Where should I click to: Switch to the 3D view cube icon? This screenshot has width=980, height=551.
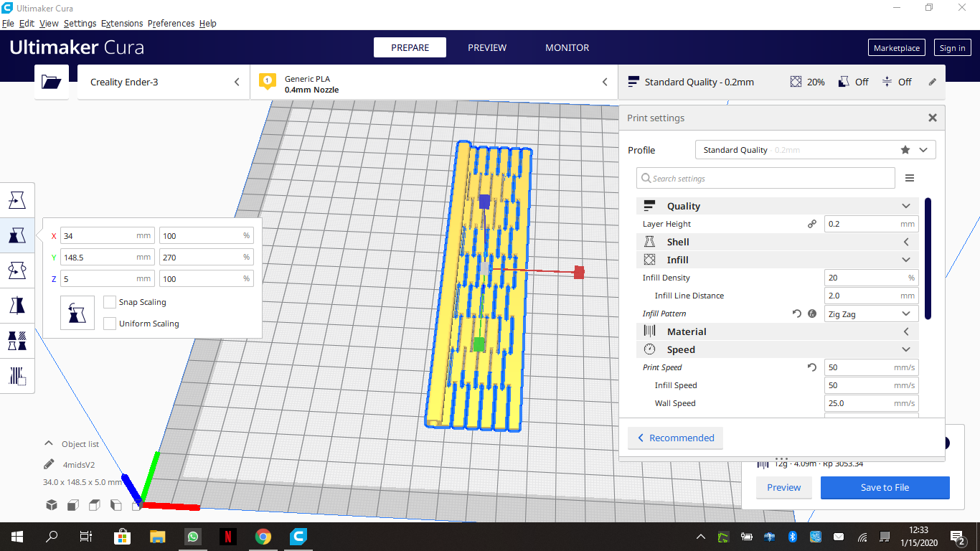pos(52,505)
